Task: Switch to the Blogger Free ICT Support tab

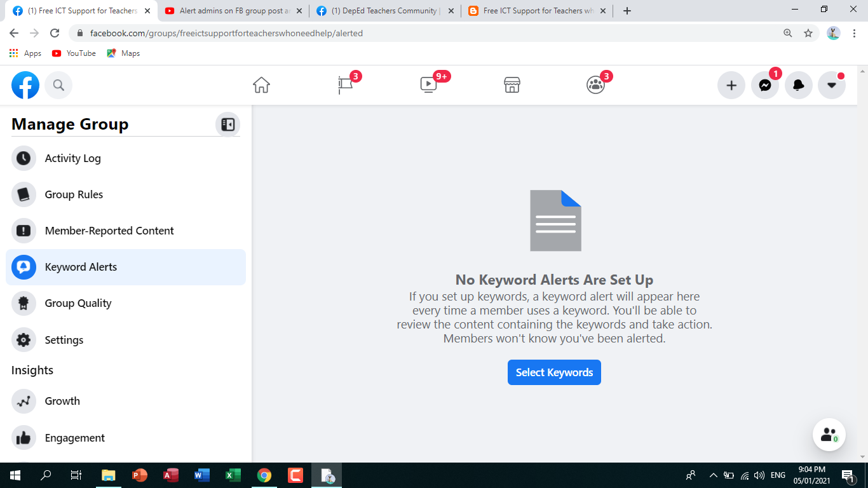Action: [x=536, y=11]
